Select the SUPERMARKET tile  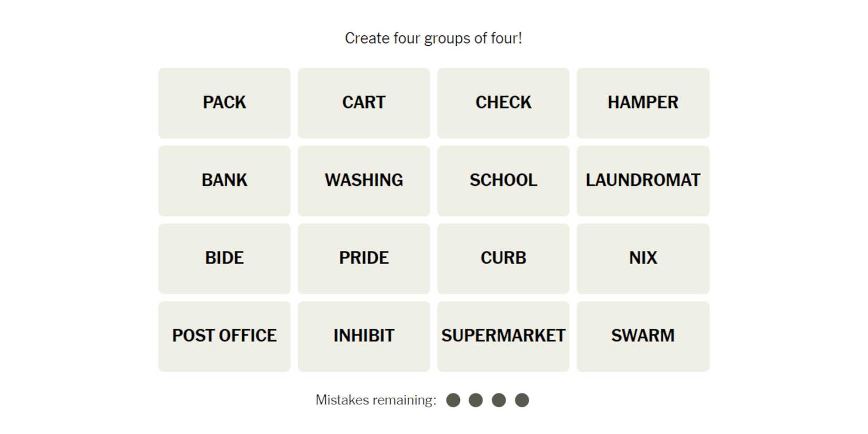pos(503,336)
